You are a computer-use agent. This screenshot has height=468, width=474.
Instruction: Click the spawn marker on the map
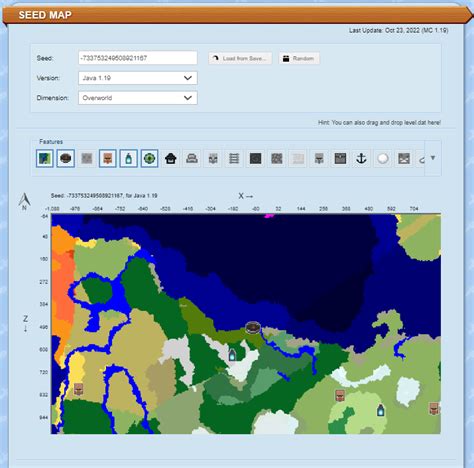click(x=253, y=327)
